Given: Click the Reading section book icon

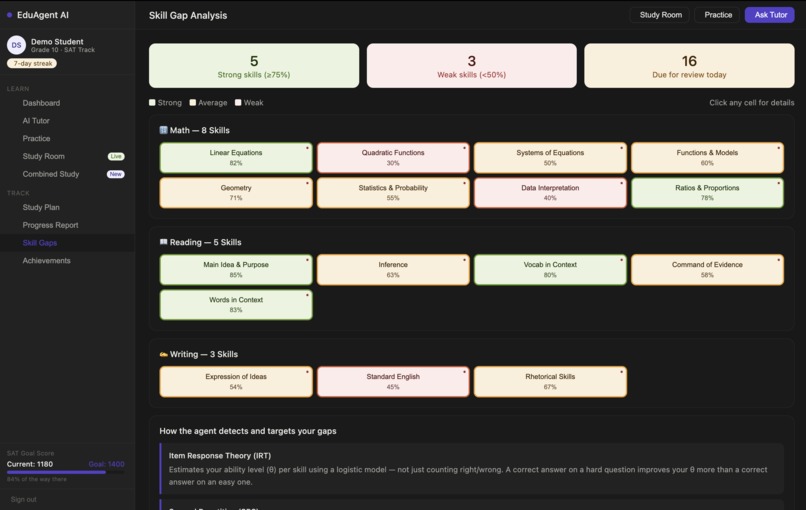Looking at the screenshot, I should 163,242.
